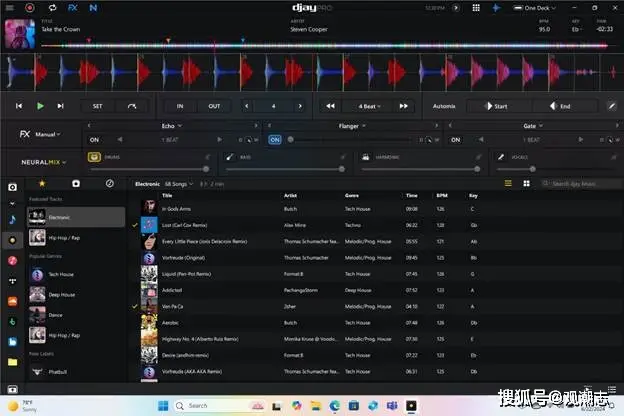Select the Electronic featured playlist
The image size is (624, 416).
[x=76, y=217]
